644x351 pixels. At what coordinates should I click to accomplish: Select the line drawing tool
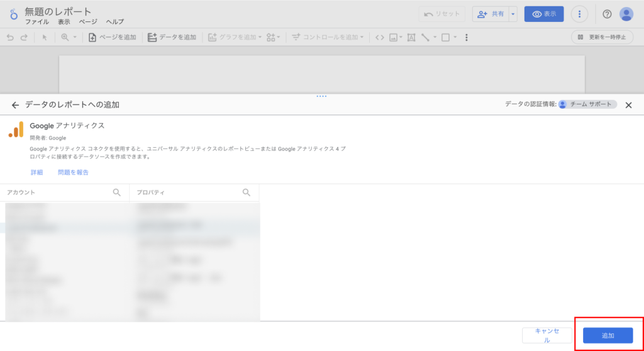point(425,37)
